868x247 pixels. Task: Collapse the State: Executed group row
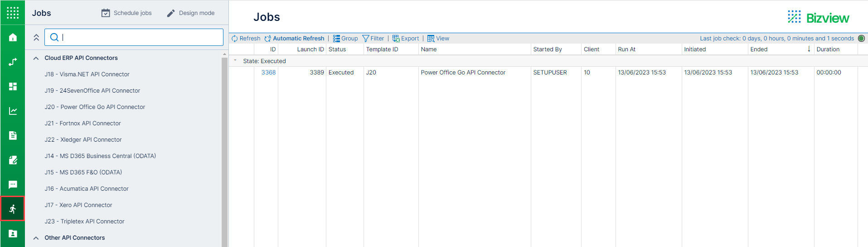[235, 60]
